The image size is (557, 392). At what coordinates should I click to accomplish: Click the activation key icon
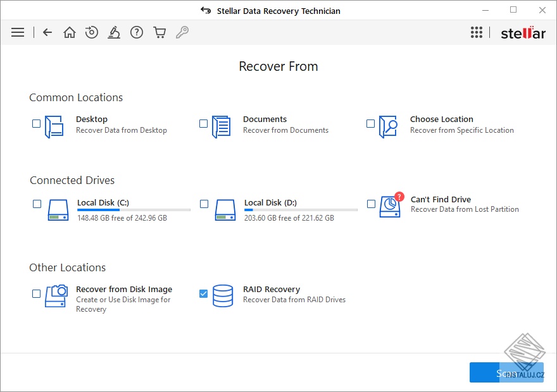[x=182, y=32]
